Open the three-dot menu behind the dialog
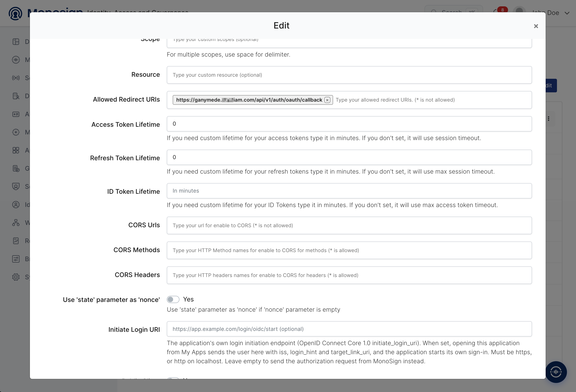Viewport: 576px width, 392px height. [549, 119]
